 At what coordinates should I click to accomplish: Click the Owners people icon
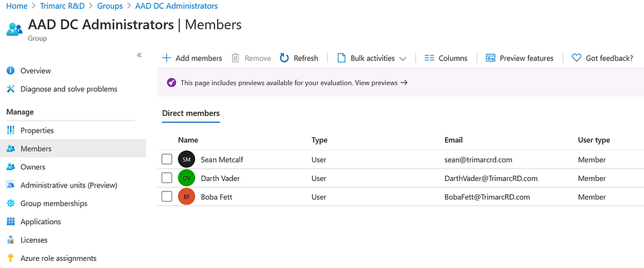[11, 167]
